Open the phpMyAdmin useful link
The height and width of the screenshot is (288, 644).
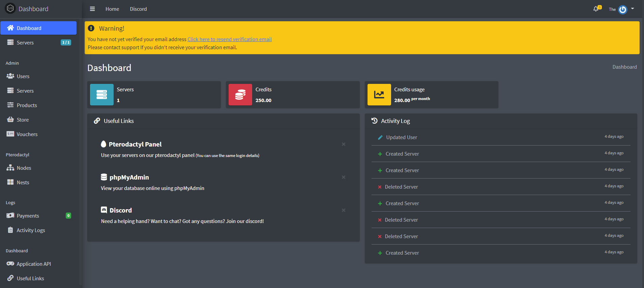129,177
